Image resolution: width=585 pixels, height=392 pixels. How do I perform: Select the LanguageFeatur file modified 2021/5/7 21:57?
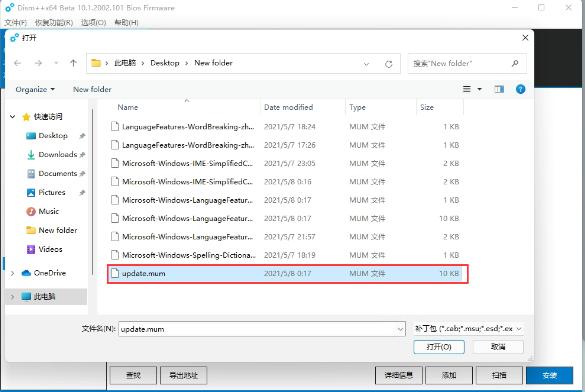point(287,237)
